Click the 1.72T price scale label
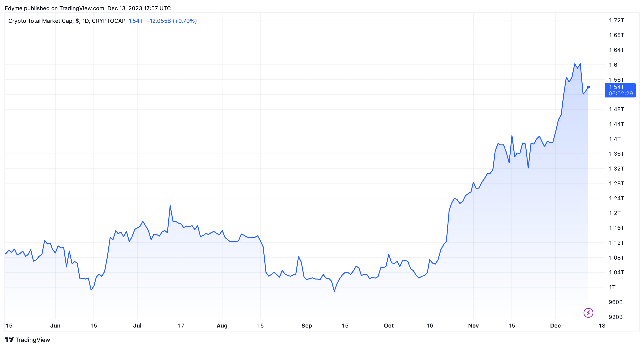 coord(616,20)
